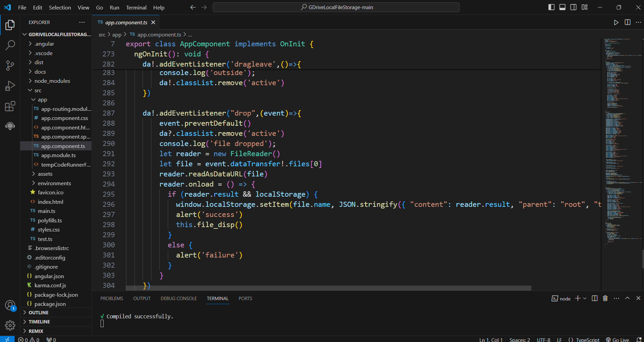Open Manage settings gear
Image resolution: width=644 pixels, height=342 pixels.
click(x=10, y=325)
